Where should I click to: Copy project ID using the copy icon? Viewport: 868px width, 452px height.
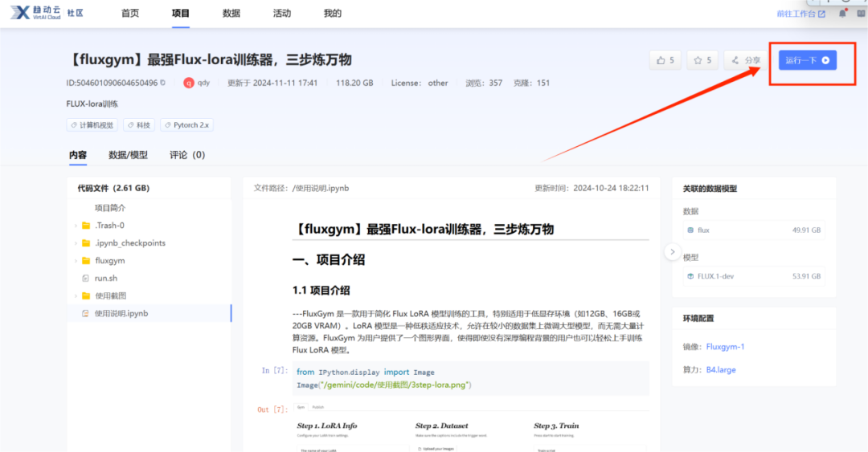162,83
